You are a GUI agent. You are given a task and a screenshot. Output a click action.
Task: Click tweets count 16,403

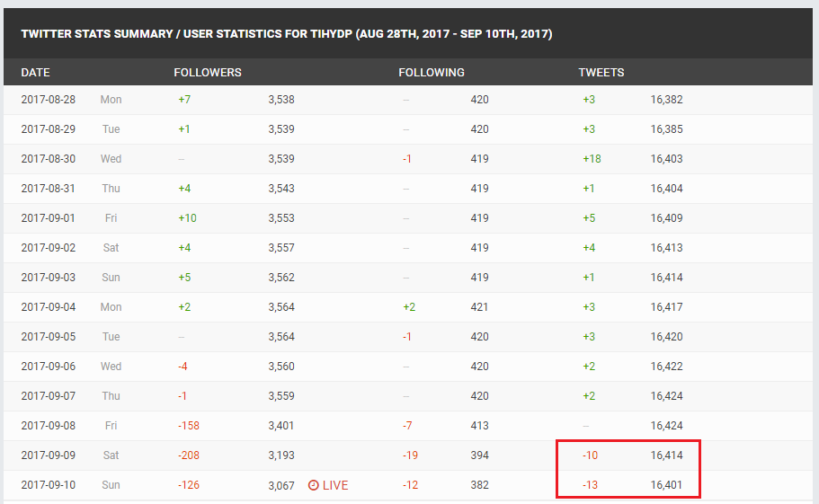pos(666,159)
